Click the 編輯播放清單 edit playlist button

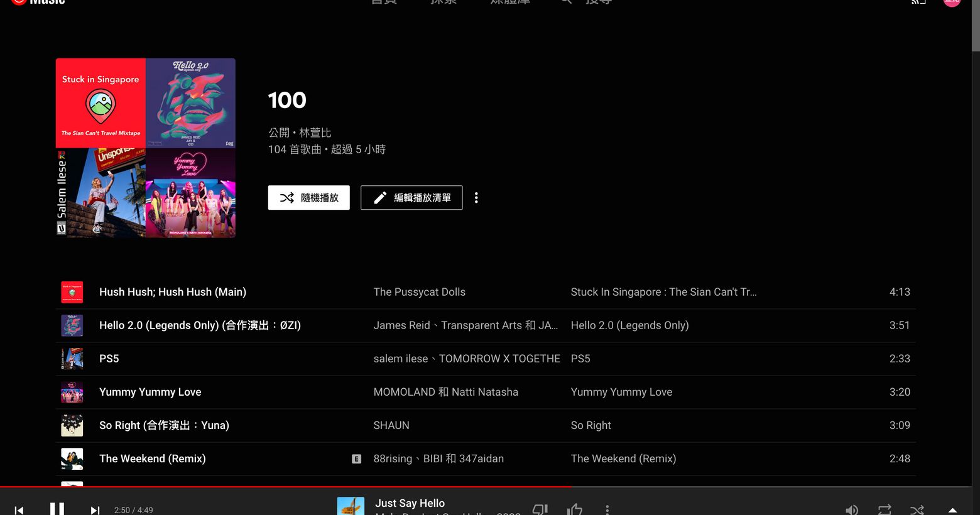point(411,198)
